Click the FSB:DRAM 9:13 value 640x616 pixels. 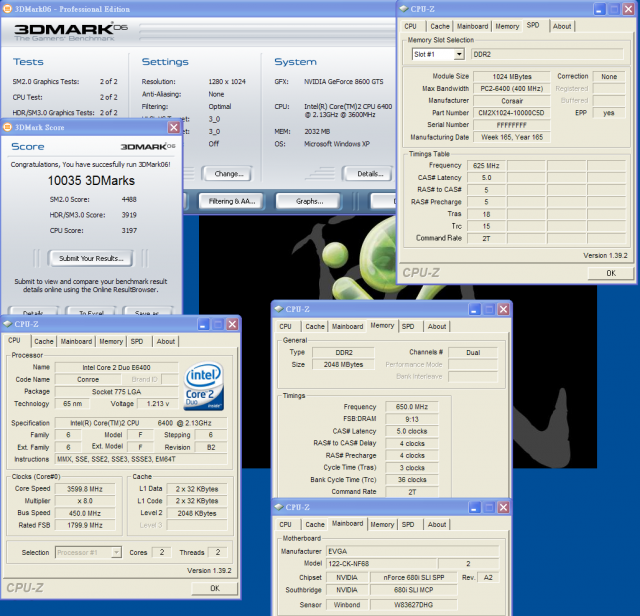point(411,419)
